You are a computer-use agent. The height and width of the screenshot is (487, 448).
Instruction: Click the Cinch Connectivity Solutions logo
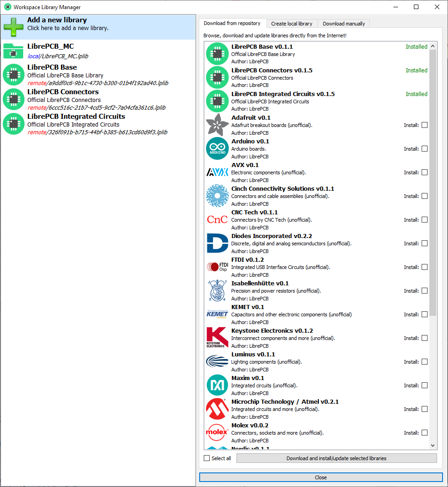click(217, 196)
